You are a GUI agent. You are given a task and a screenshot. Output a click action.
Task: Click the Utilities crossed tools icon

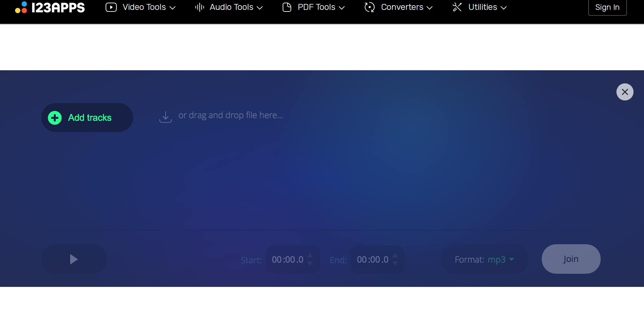click(x=457, y=7)
